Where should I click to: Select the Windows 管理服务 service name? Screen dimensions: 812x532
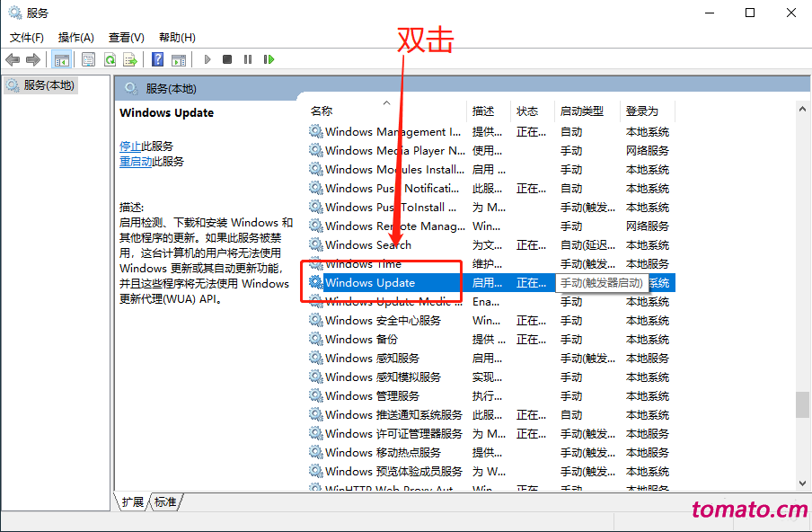click(x=373, y=396)
